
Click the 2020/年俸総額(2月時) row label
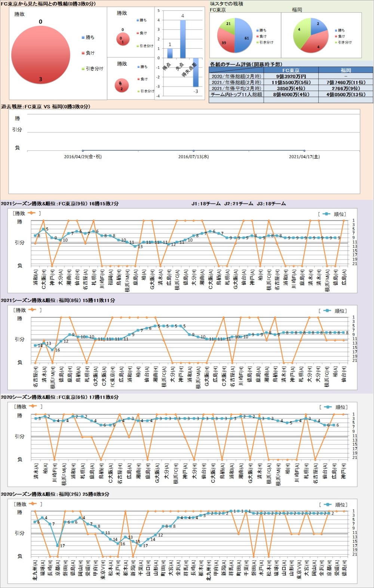tap(236, 76)
